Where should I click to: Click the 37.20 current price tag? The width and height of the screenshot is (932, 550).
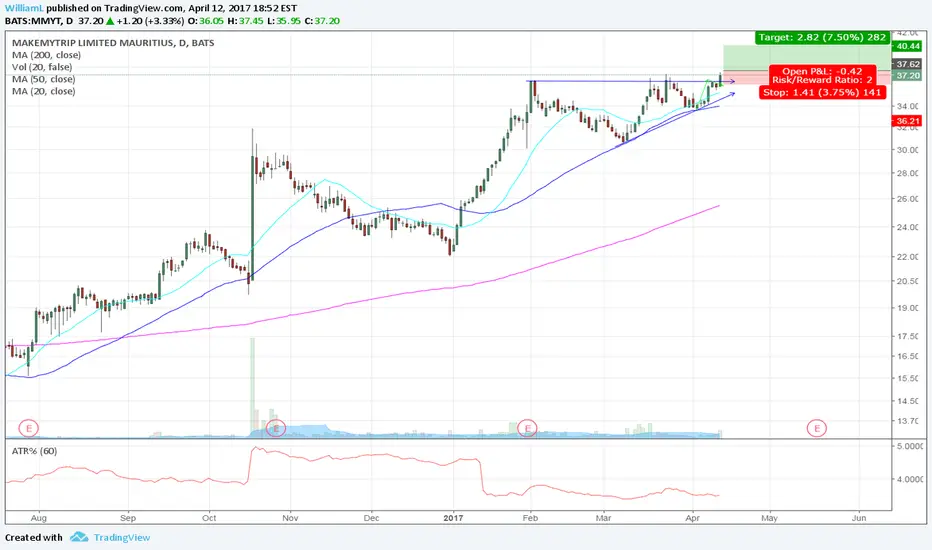(x=908, y=76)
